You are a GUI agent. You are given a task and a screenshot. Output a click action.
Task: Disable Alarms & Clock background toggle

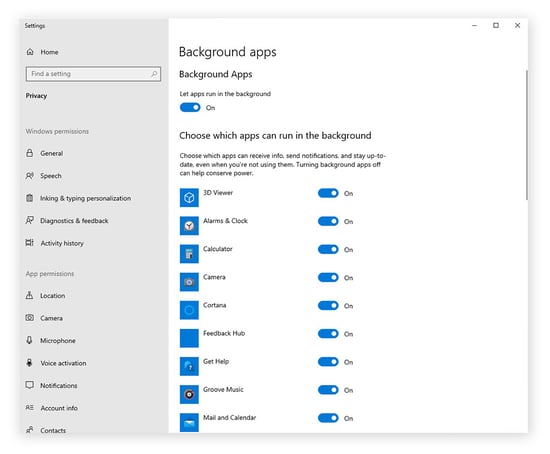(x=328, y=221)
